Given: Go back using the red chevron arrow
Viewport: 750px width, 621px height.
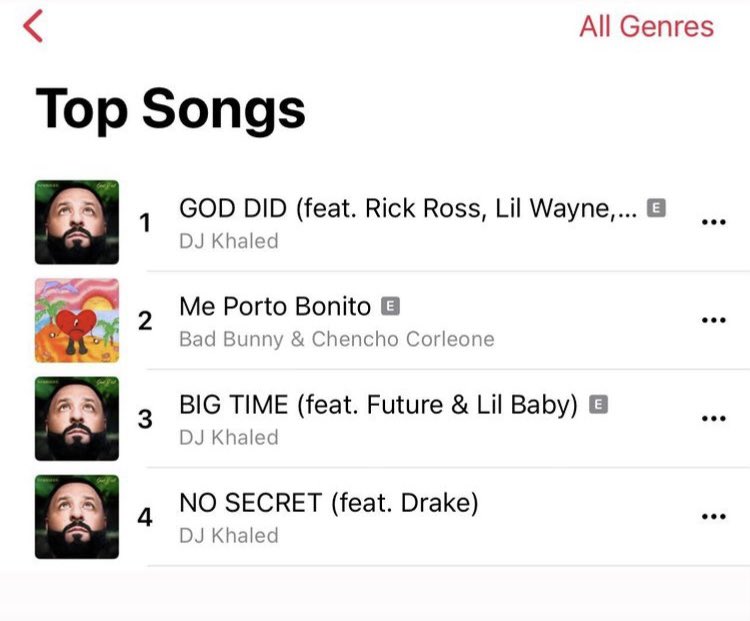Looking at the screenshot, I should (x=33, y=26).
